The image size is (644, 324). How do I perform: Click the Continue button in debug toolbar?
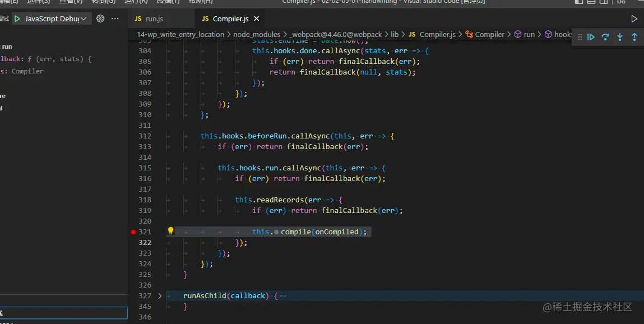click(591, 37)
